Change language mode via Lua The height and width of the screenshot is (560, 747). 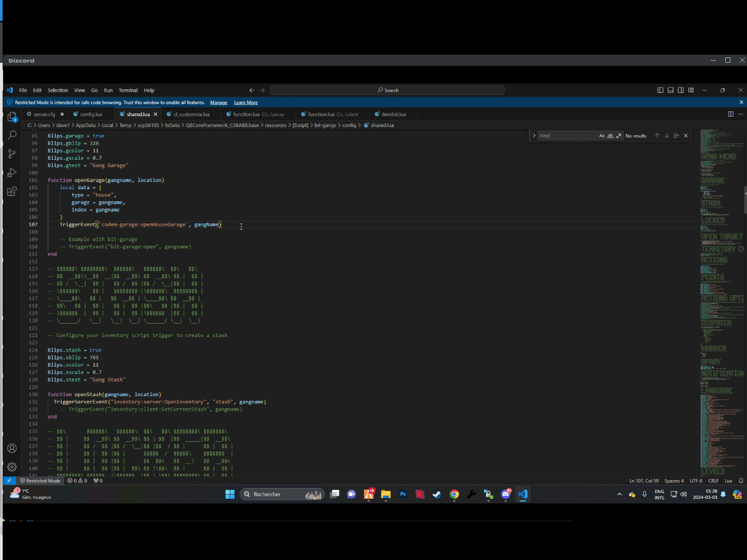pyautogui.click(x=728, y=481)
